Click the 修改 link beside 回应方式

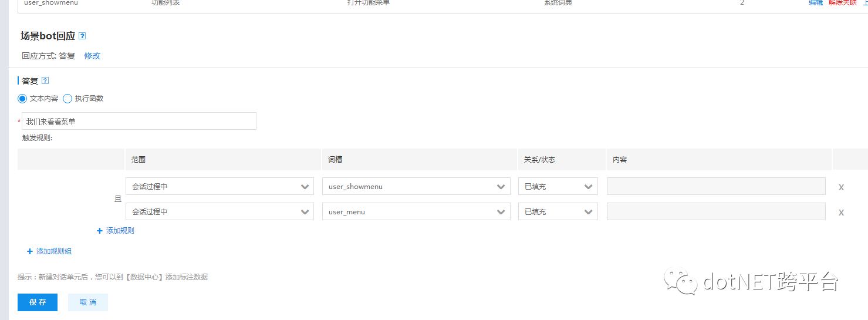[x=92, y=56]
